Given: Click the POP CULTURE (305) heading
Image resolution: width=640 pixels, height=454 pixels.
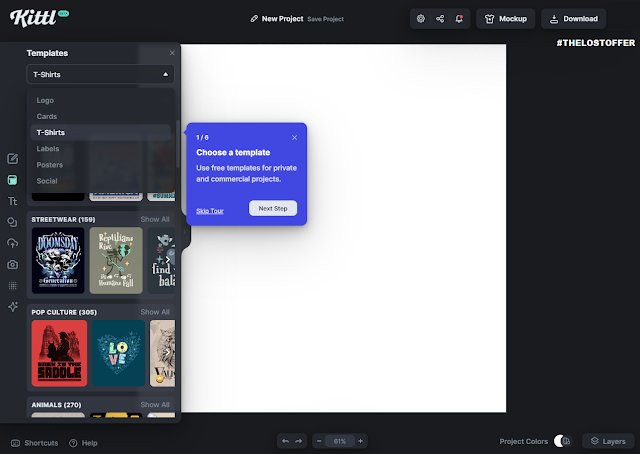Looking at the screenshot, I should [64, 312].
